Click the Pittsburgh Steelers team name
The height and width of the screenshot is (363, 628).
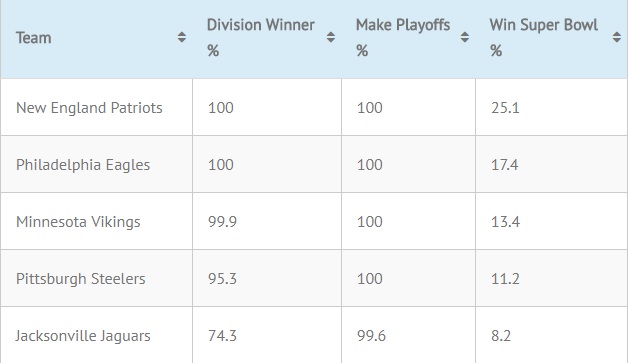click(x=81, y=278)
